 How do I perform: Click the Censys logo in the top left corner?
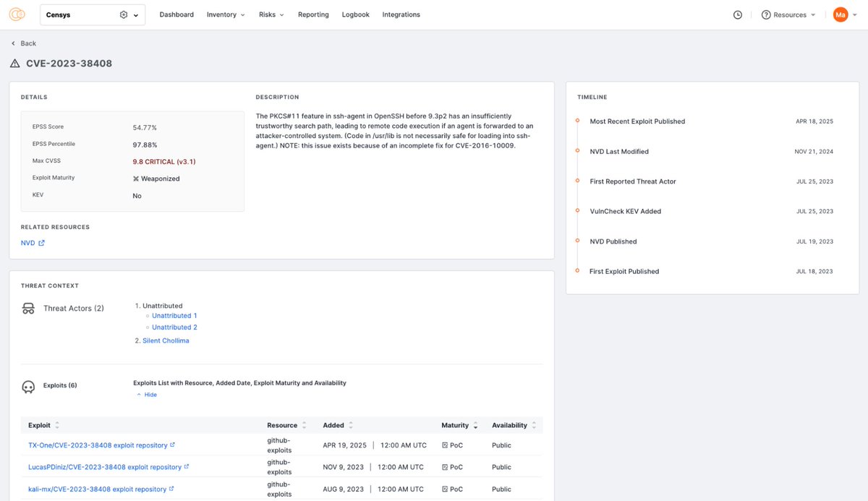pos(17,14)
